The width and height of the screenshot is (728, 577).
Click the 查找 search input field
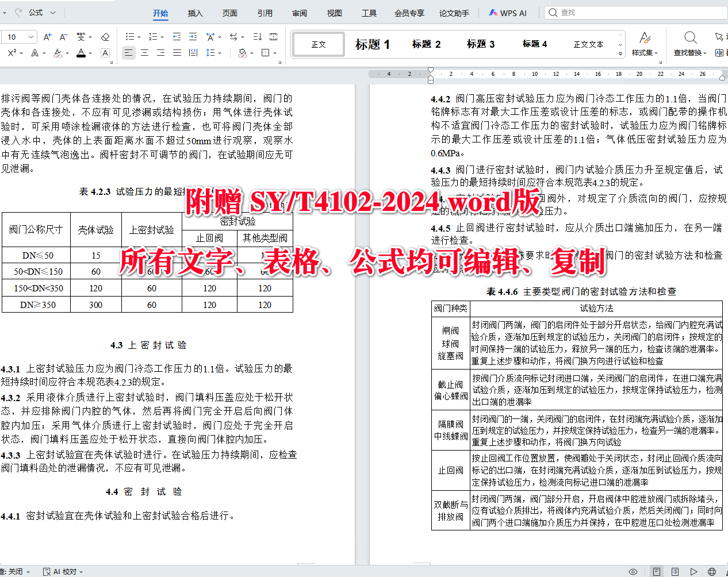[637, 12]
